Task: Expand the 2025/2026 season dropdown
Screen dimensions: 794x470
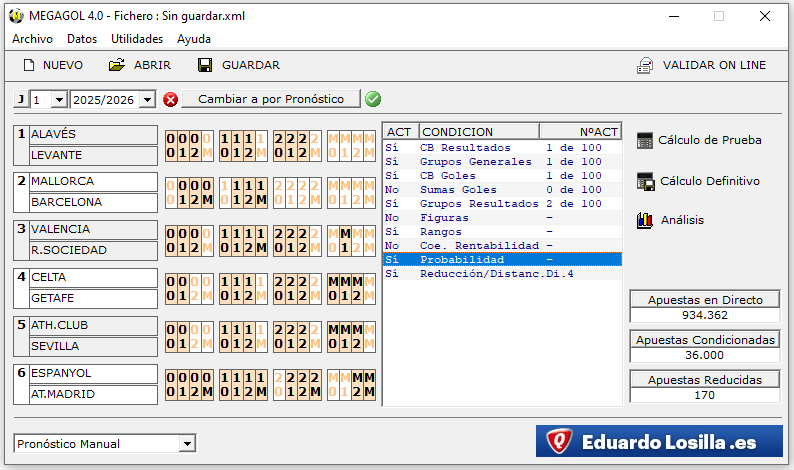Action: [147, 100]
